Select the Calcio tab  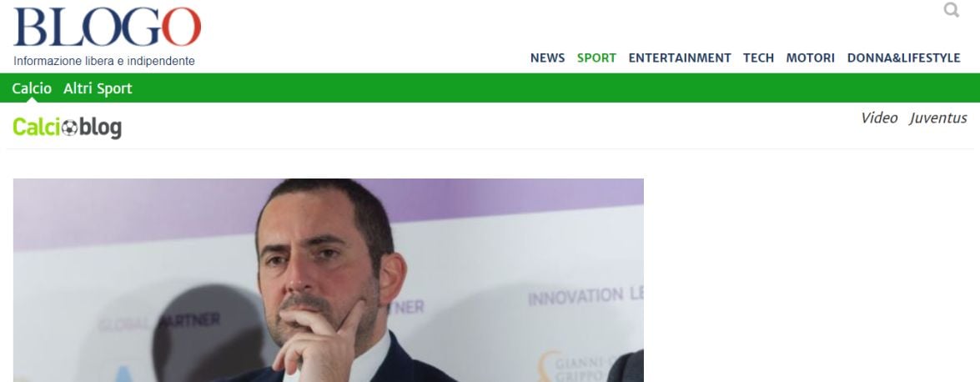coord(32,88)
